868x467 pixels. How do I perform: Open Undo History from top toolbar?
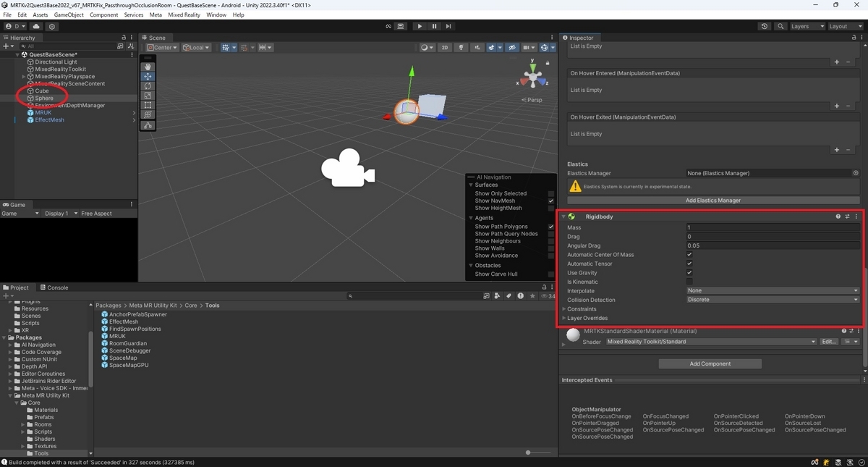coord(765,26)
